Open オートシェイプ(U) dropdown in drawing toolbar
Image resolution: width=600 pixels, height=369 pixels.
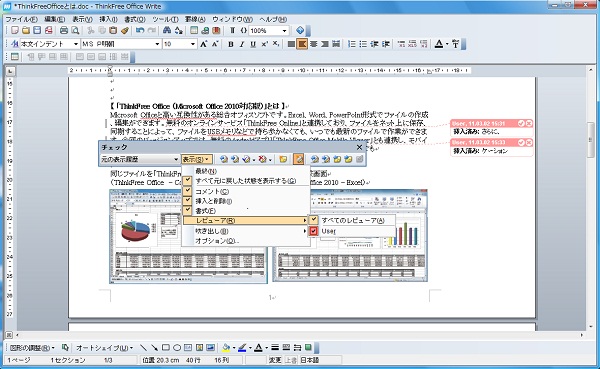(x=104, y=348)
